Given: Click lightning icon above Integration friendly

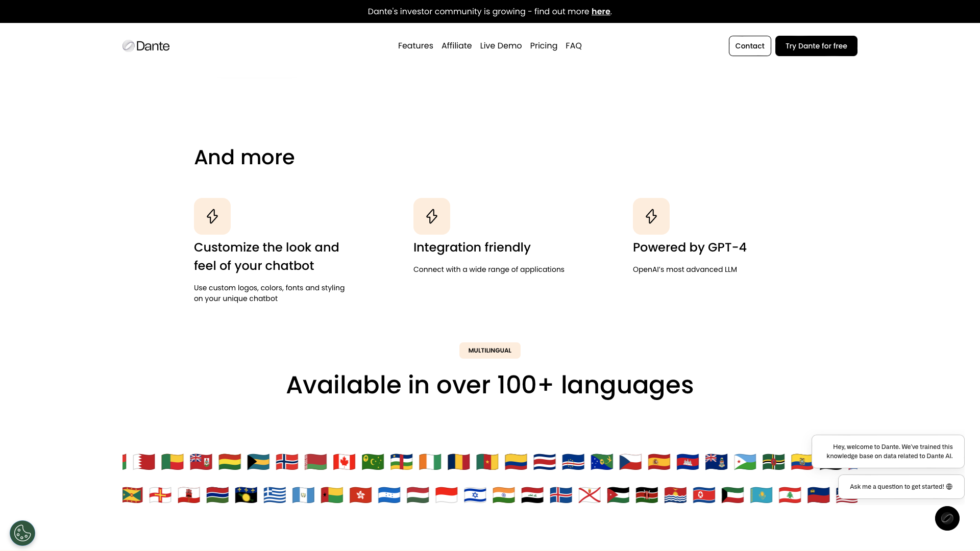Looking at the screenshot, I should pos(432,216).
